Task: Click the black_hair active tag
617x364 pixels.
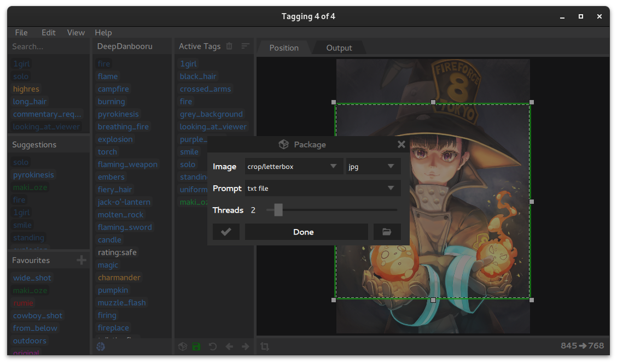Action: tap(198, 77)
